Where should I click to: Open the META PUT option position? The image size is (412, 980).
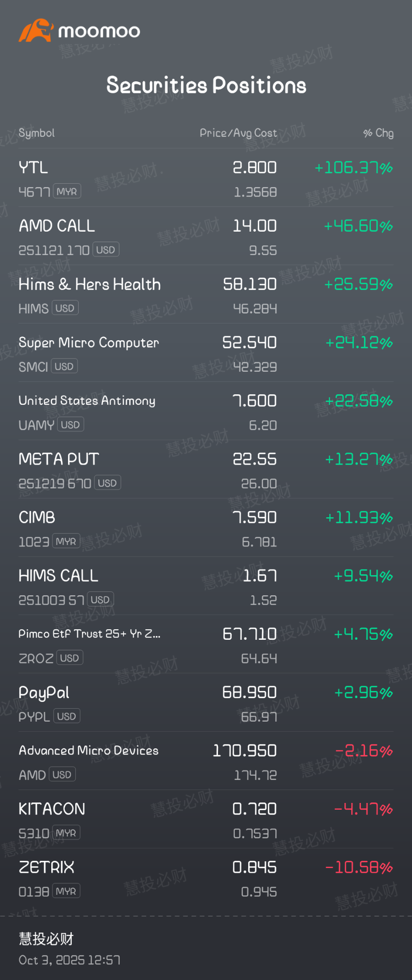[x=206, y=469]
